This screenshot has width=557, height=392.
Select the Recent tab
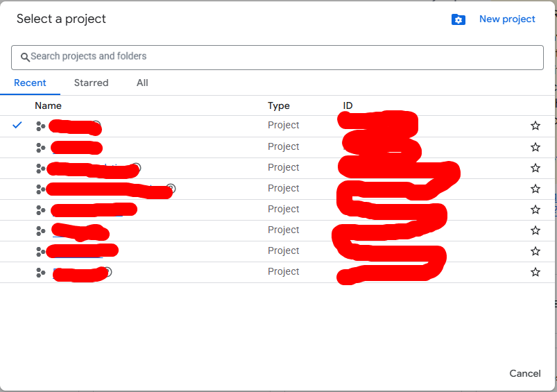(30, 83)
